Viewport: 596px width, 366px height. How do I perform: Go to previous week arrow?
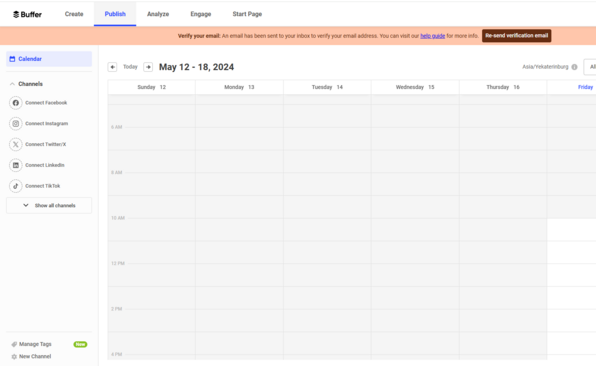(x=113, y=67)
